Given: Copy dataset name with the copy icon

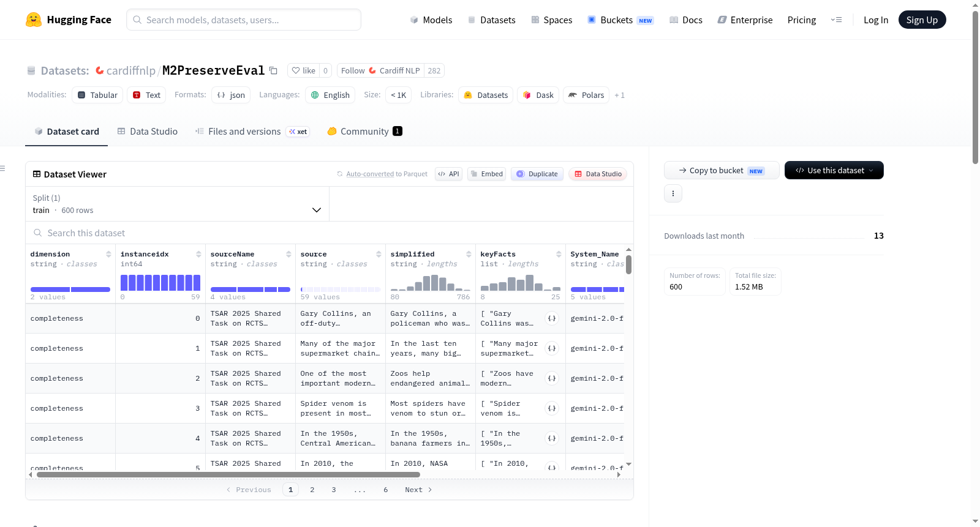Looking at the screenshot, I should 273,70.
